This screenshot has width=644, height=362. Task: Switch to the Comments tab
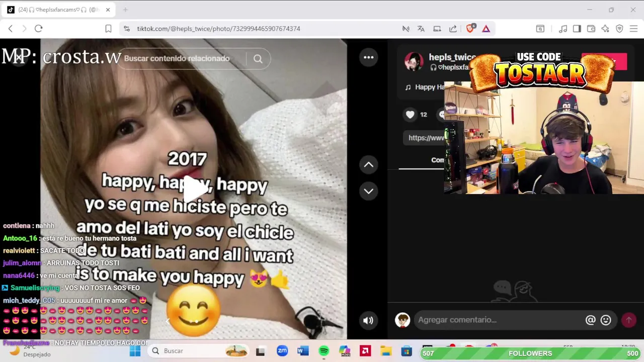click(x=438, y=160)
